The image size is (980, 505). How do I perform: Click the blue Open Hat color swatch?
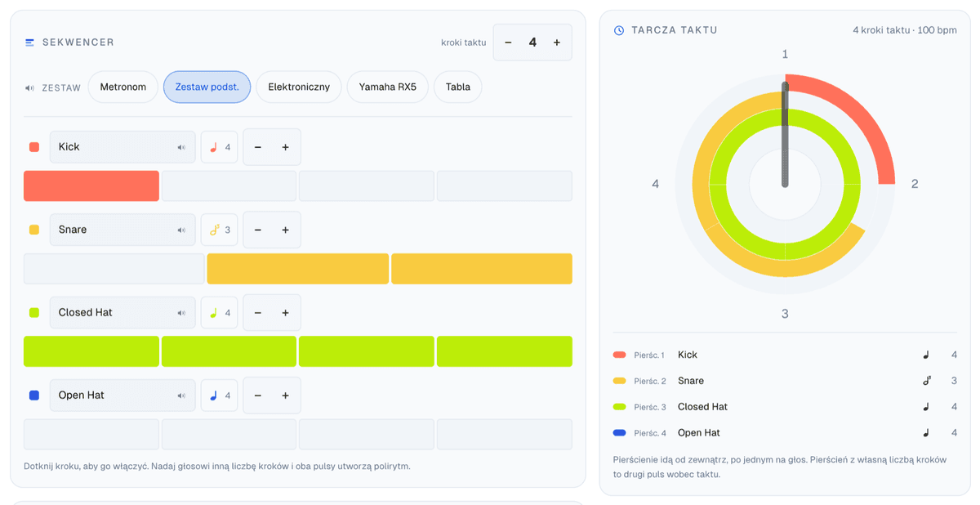coord(34,395)
